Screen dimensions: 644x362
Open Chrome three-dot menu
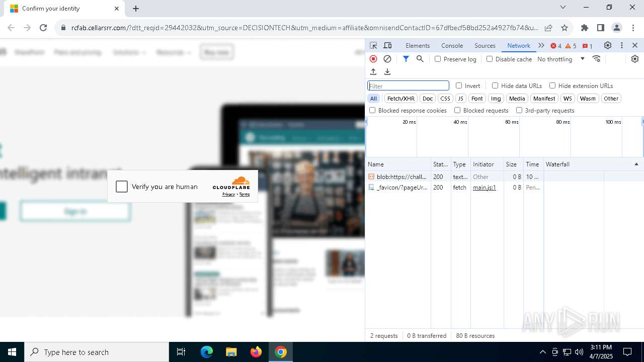pos(632,28)
